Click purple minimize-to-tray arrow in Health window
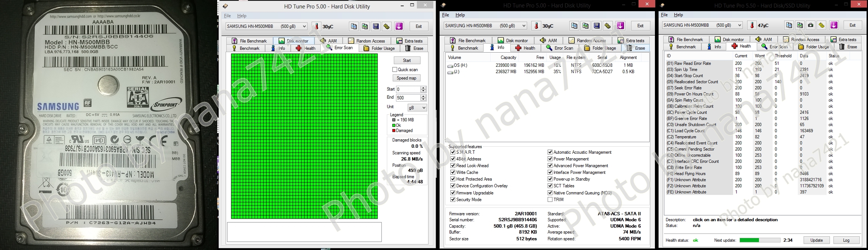 click(x=834, y=25)
